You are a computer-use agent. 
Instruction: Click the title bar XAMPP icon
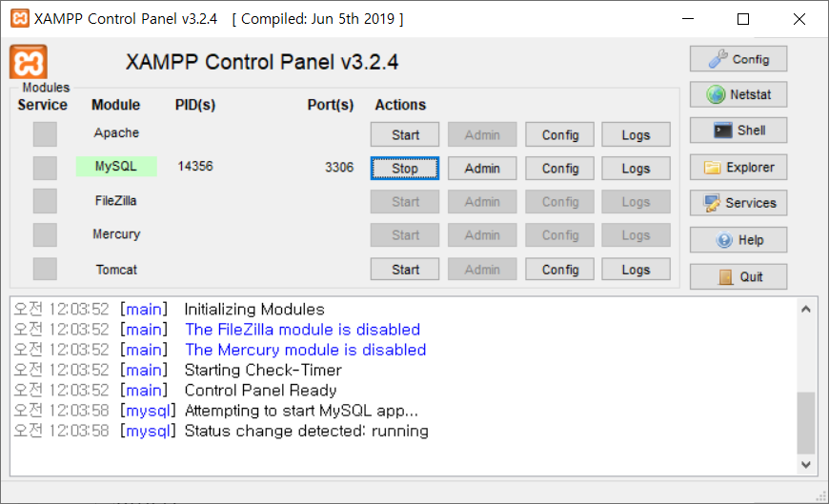20,18
